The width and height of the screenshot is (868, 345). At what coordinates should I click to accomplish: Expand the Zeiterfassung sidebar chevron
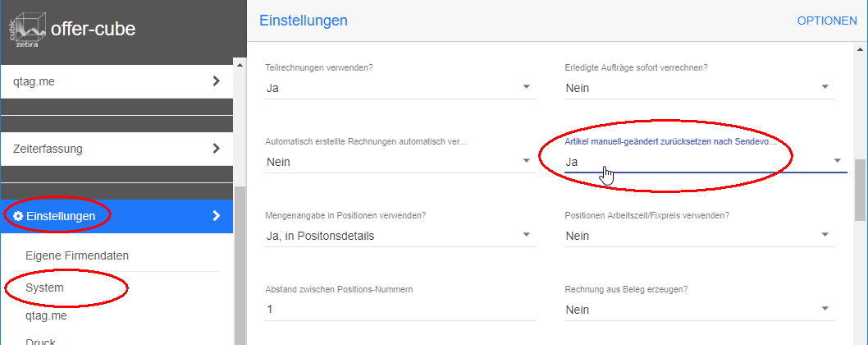pyautogui.click(x=217, y=149)
